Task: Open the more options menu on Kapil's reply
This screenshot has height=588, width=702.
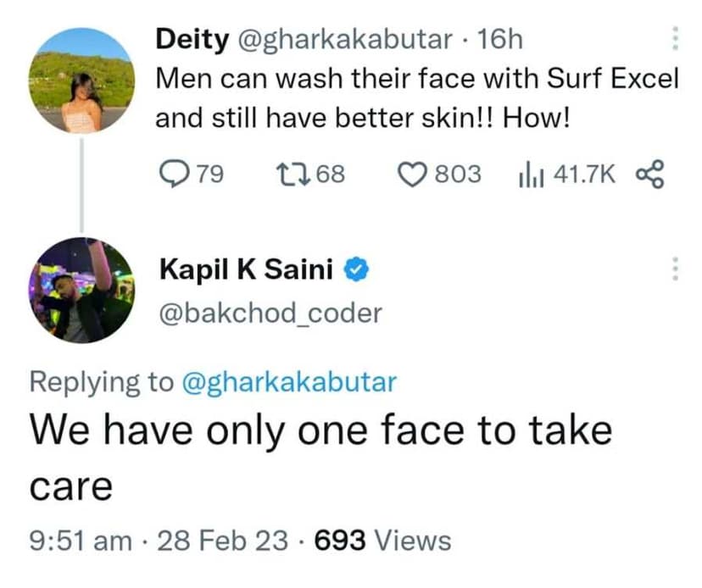Action: click(675, 270)
